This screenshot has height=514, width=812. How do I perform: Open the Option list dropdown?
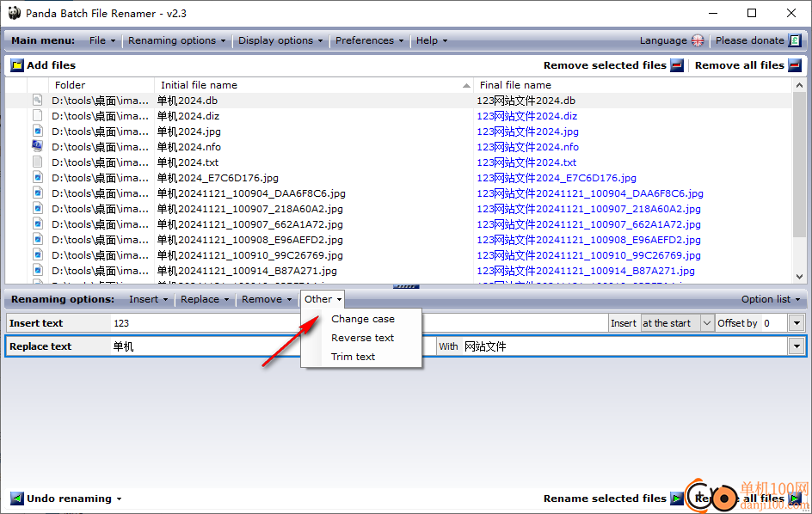click(770, 299)
